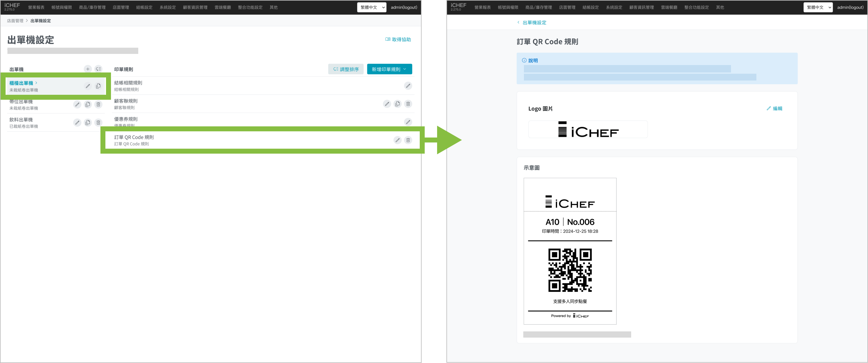Go back via 出單機設定 link
Image resolution: width=868 pixels, height=363 pixels.
pyautogui.click(x=534, y=23)
